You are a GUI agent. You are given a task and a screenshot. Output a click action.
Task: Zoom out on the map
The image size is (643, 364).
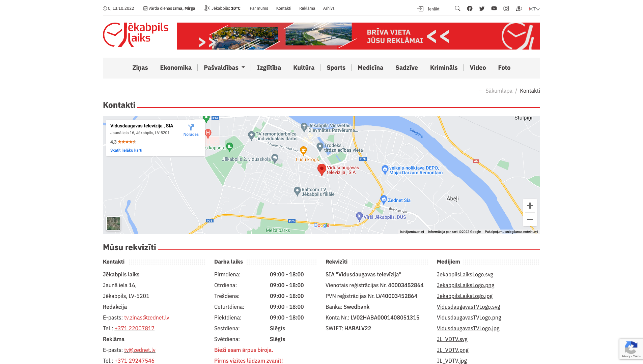pyautogui.click(x=530, y=219)
